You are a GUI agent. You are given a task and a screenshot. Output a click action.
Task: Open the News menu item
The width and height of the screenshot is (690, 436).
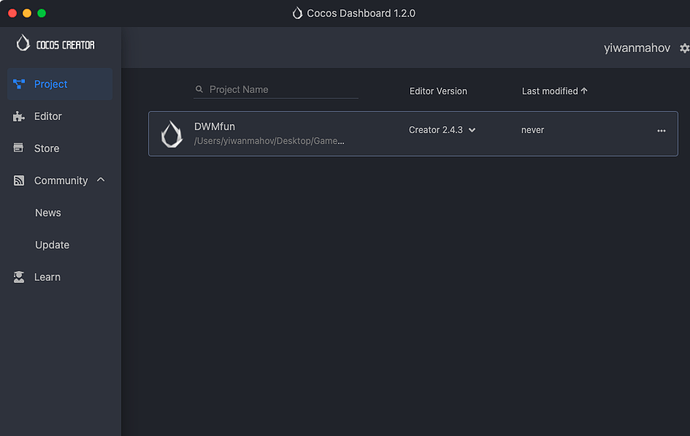pyautogui.click(x=48, y=213)
